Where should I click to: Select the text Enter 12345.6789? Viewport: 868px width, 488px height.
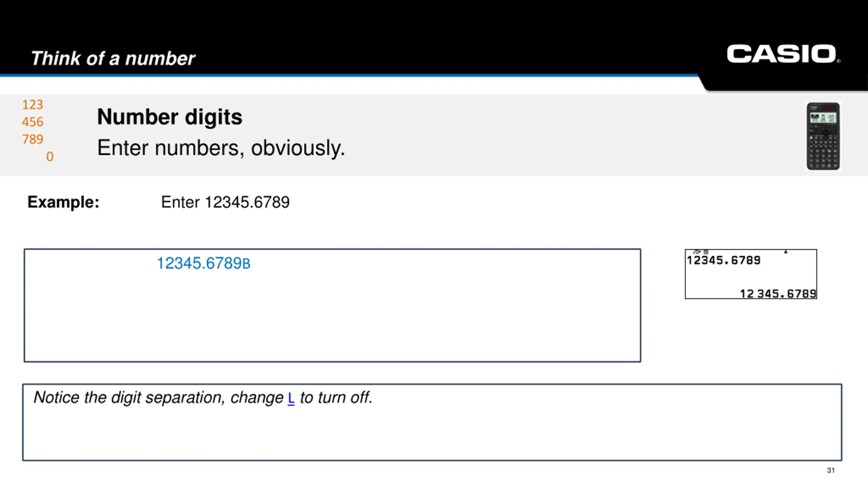[225, 202]
